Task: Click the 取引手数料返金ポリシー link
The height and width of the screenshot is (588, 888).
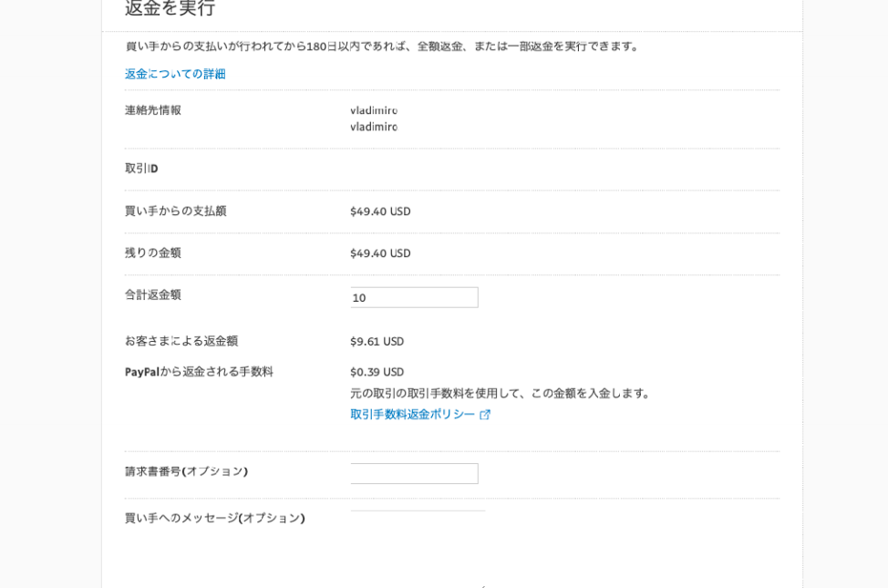Action: 412,414
